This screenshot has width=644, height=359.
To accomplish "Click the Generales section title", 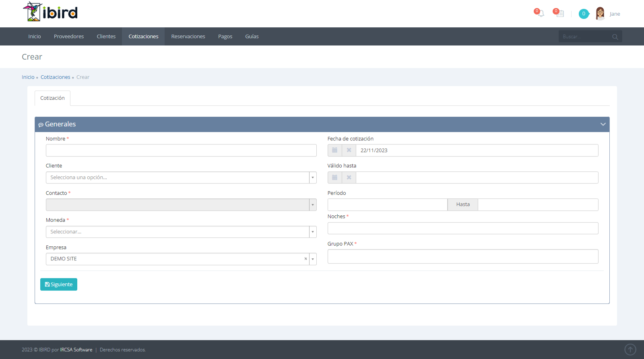I will tap(60, 124).
